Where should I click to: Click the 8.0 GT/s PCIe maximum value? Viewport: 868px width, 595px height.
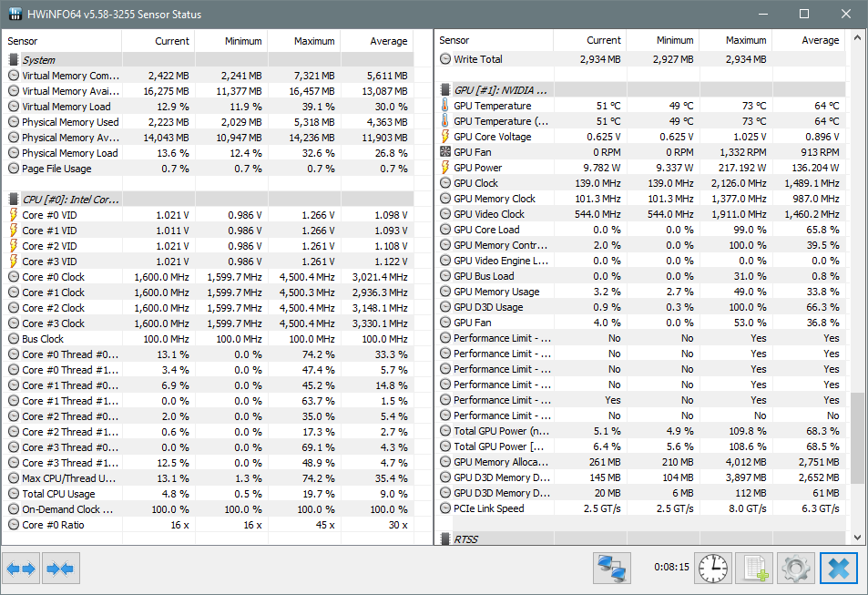pyautogui.click(x=746, y=508)
